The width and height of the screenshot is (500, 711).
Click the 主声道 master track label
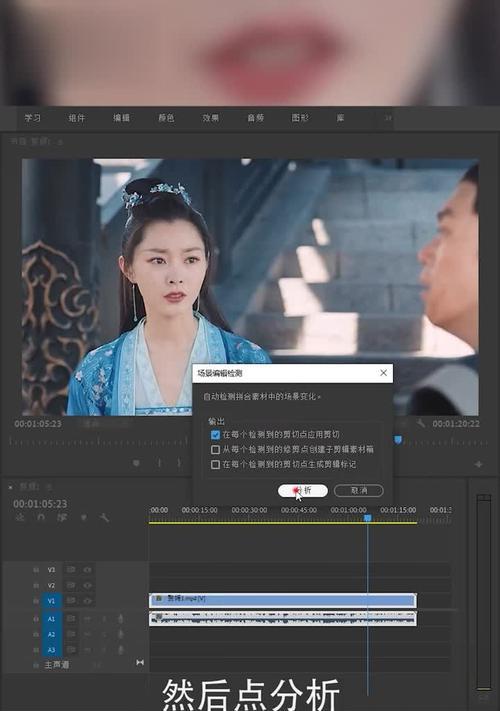(x=57, y=665)
